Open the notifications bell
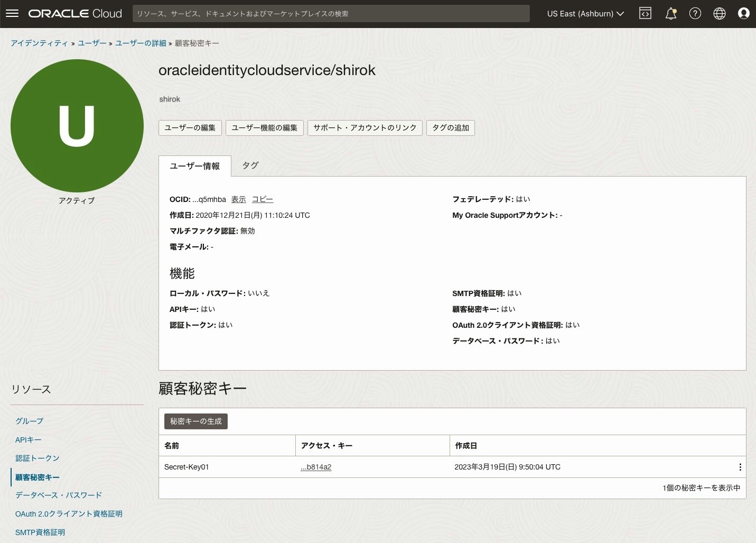The width and height of the screenshot is (756, 543). [x=670, y=13]
